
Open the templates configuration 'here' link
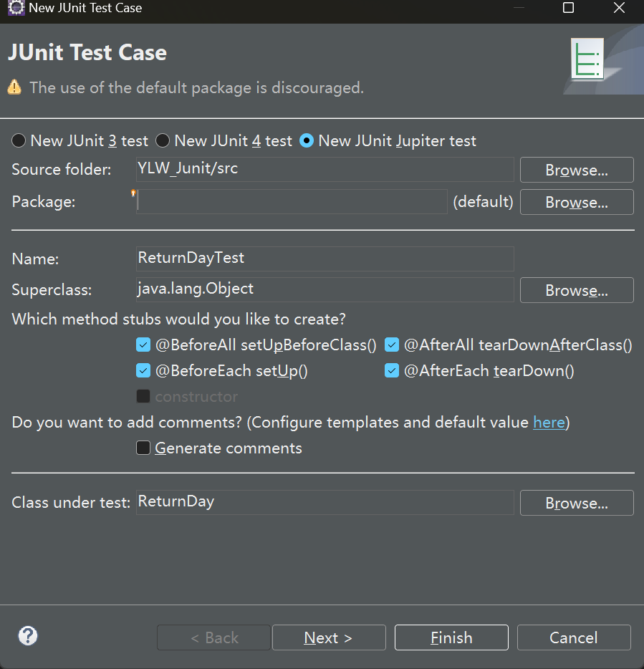pos(549,423)
